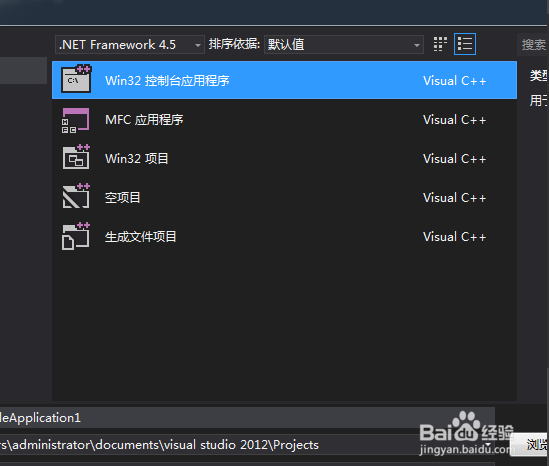The width and height of the screenshot is (549, 466).
Task: Click the Win32 console application template icon
Action: coord(76,79)
